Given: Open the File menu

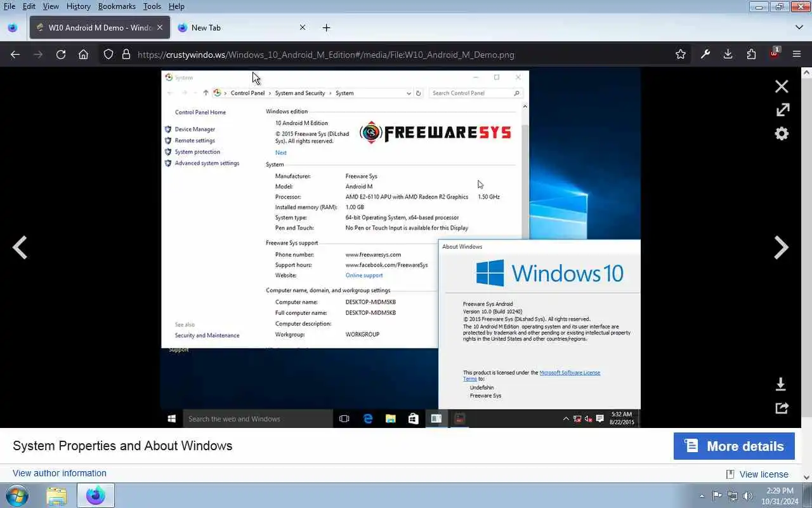Looking at the screenshot, I should coord(9,6).
